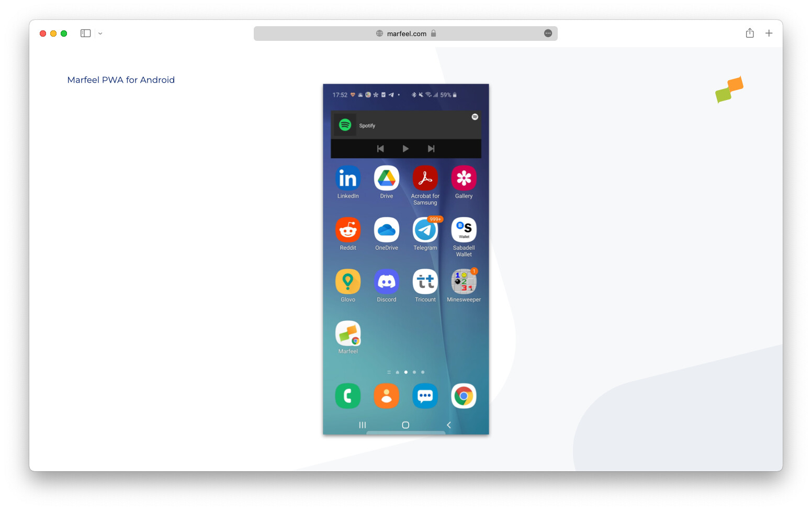The width and height of the screenshot is (812, 510).
Task: Open Tricount
Action: click(x=425, y=281)
